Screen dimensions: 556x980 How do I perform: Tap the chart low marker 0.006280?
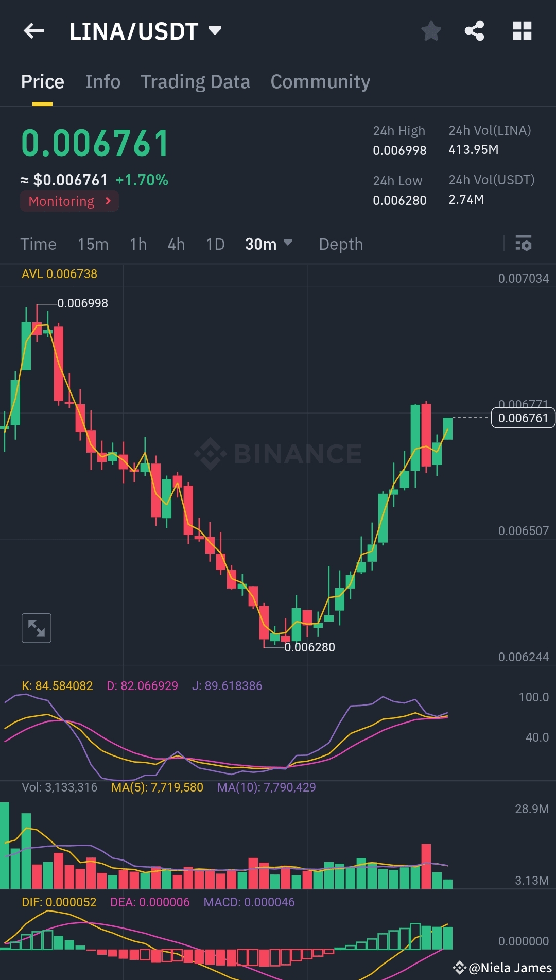pos(309,647)
